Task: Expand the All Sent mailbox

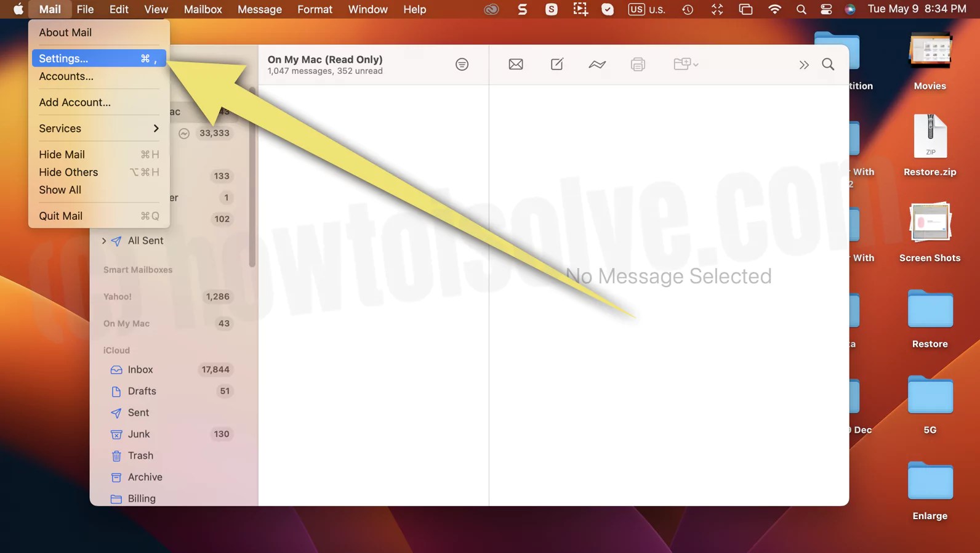Action: point(104,241)
